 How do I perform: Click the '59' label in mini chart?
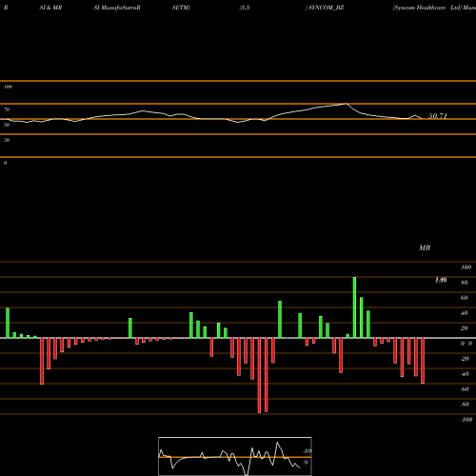click(307, 451)
